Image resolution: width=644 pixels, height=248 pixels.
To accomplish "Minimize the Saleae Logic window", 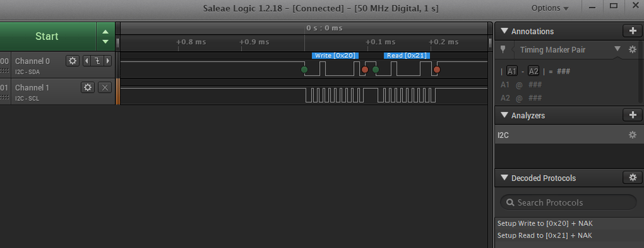I will [x=592, y=7].
